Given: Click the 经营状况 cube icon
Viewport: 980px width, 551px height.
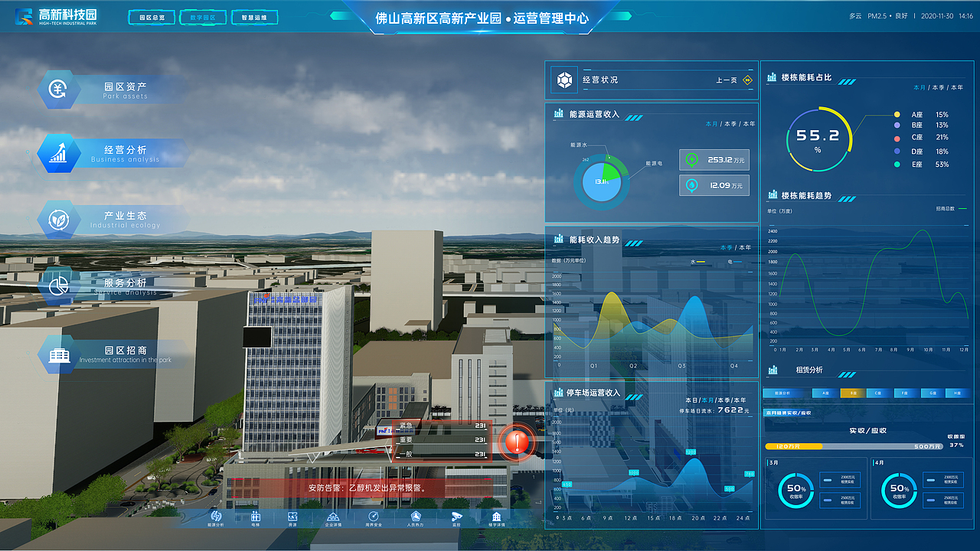Looking at the screenshot, I should (x=565, y=80).
